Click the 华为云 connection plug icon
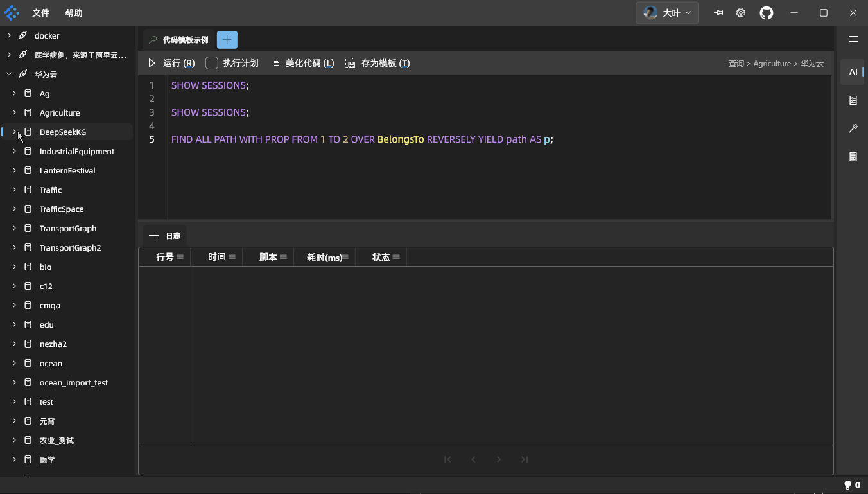 tap(22, 74)
